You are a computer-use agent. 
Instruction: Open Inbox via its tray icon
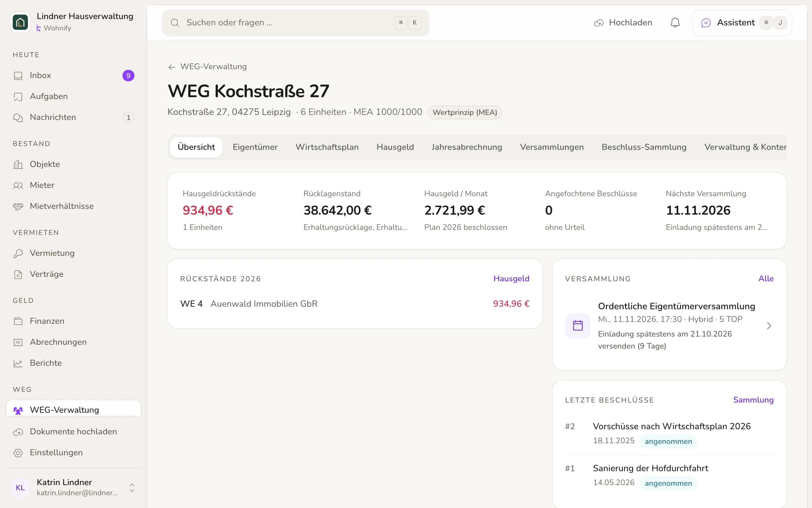(18, 76)
